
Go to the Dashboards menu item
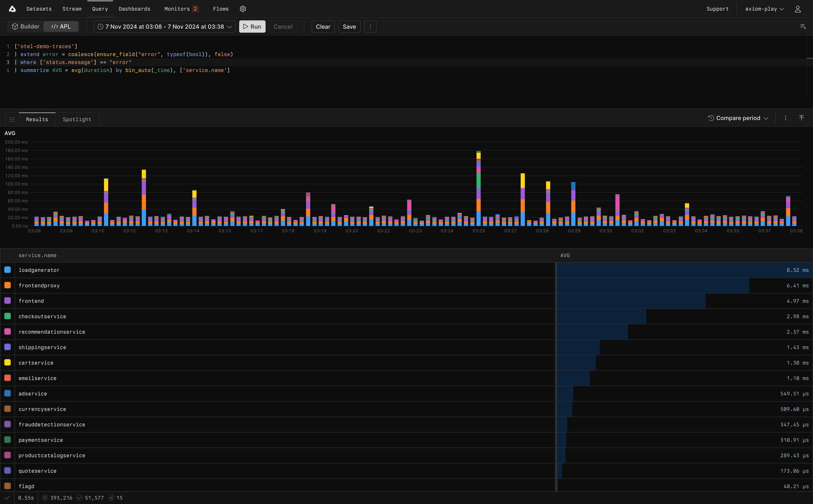[134, 9]
